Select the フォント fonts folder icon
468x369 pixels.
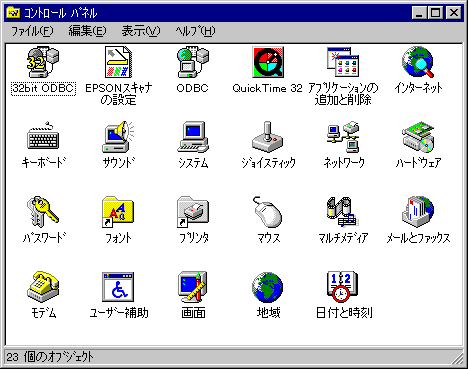(118, 212)
